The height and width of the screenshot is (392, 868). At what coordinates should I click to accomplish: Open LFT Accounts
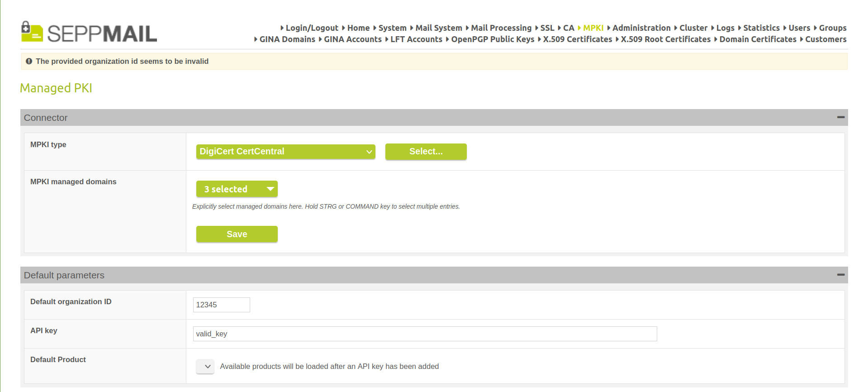[x=416, y=39]
